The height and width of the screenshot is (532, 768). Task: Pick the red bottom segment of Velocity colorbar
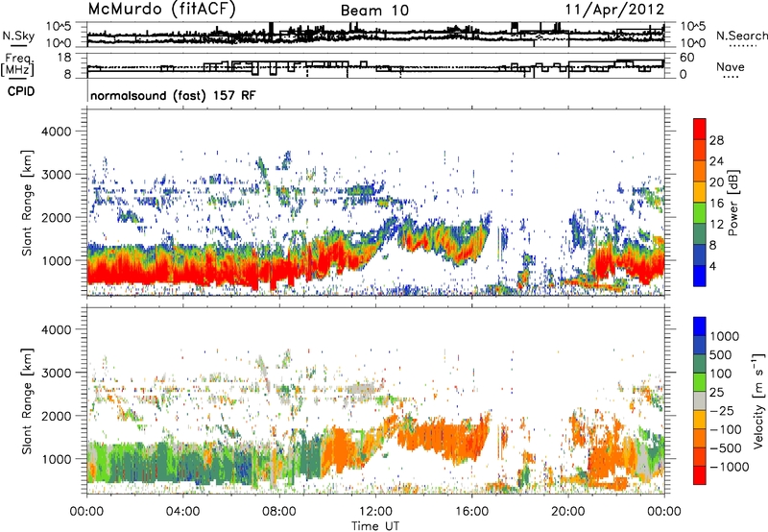(700, 475)
